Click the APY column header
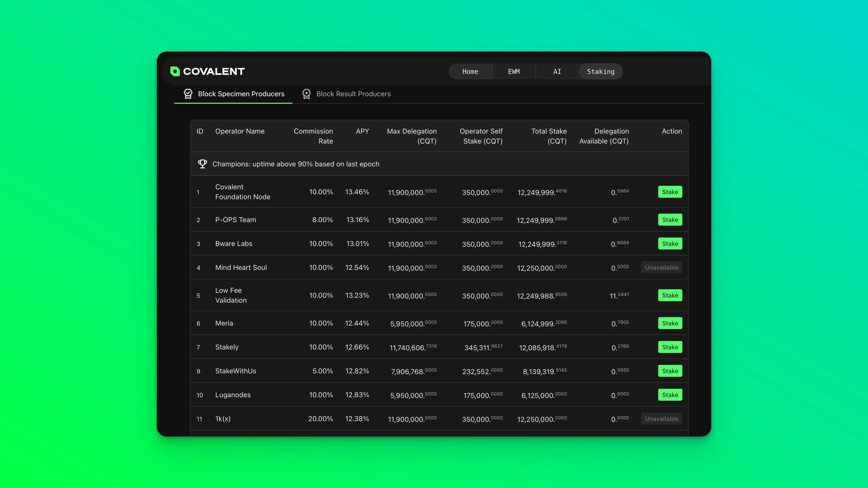The image size is (868, 488). click(x=362, y=131)
